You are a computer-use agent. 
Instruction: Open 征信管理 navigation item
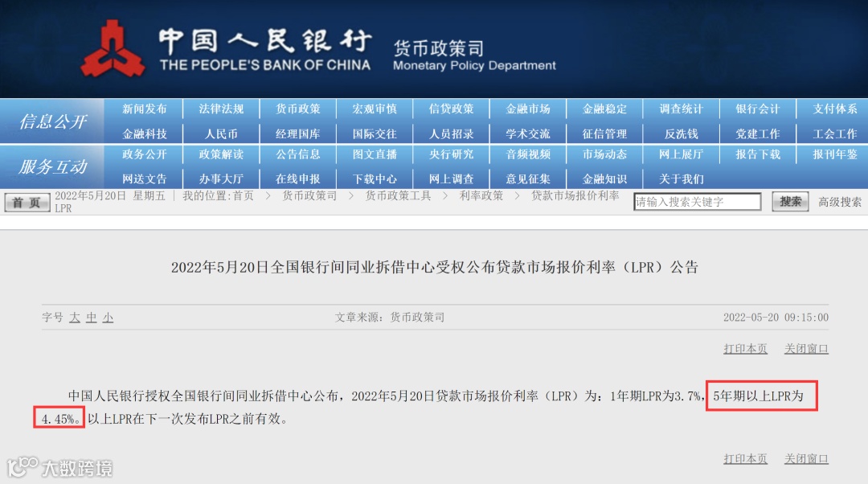(x=604, y=133)
